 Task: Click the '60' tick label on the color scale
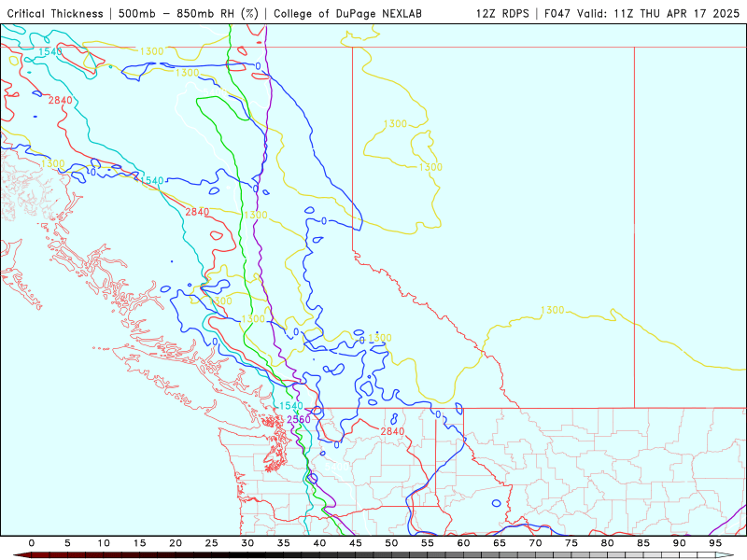pyautogui.click(x=463, y=543)
